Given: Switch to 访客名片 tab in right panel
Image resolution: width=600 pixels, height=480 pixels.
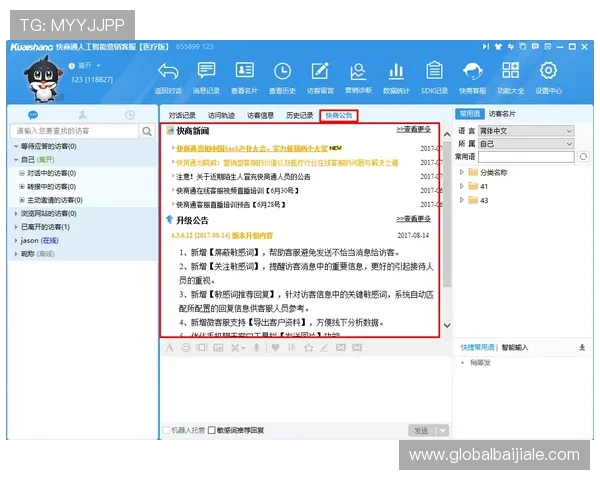Looking at the screenshot, I should (x=502, y=114).
